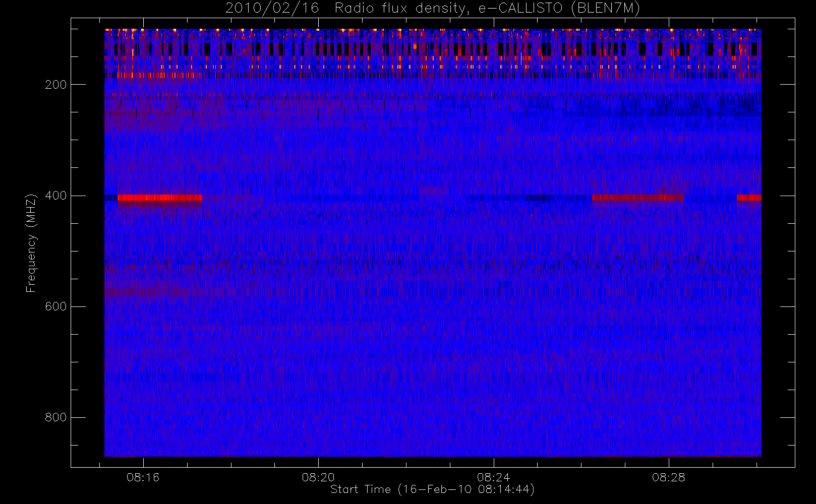Viewport: 816px width, 504px height.
Task: Click the 08:28 time tick label
Action: [669, 477]
